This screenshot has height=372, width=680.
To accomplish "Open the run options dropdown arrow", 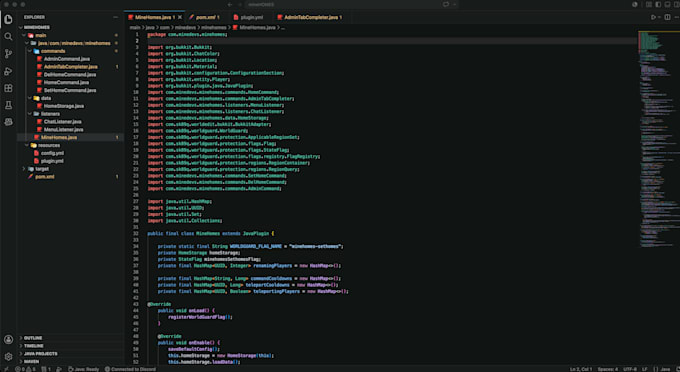I will coord(659,17).
